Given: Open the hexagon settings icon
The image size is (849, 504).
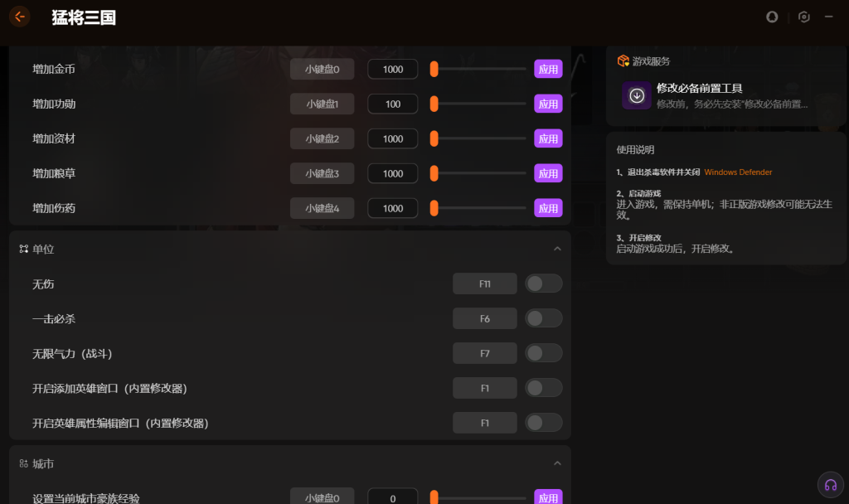Looking at the screenshot, I should 803,17.
